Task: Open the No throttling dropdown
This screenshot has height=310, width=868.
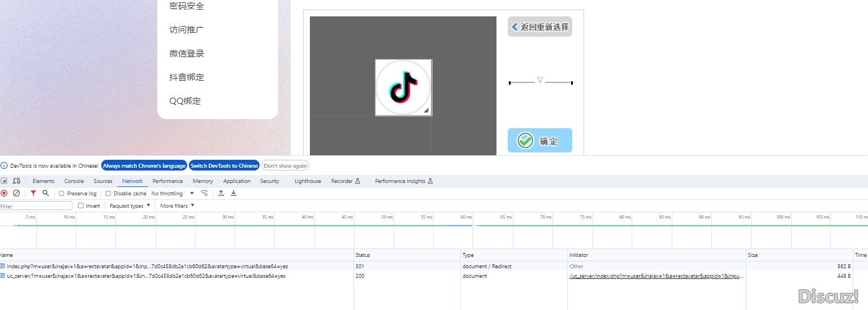Action: tap(172, 194)
